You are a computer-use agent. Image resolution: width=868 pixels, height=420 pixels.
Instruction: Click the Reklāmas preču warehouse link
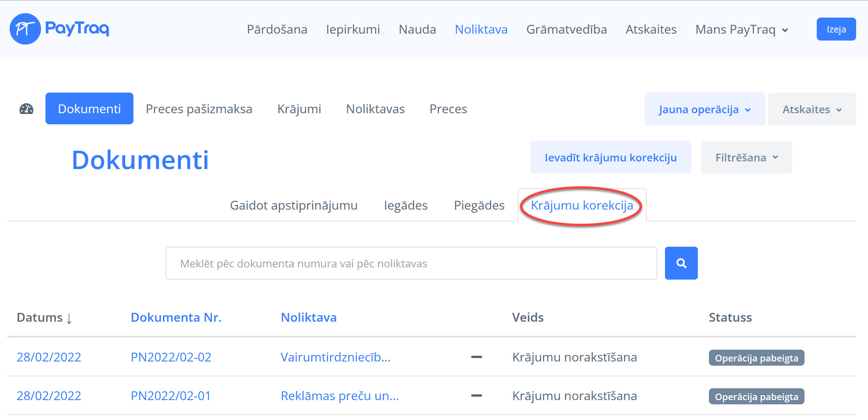tap(340, 396)
